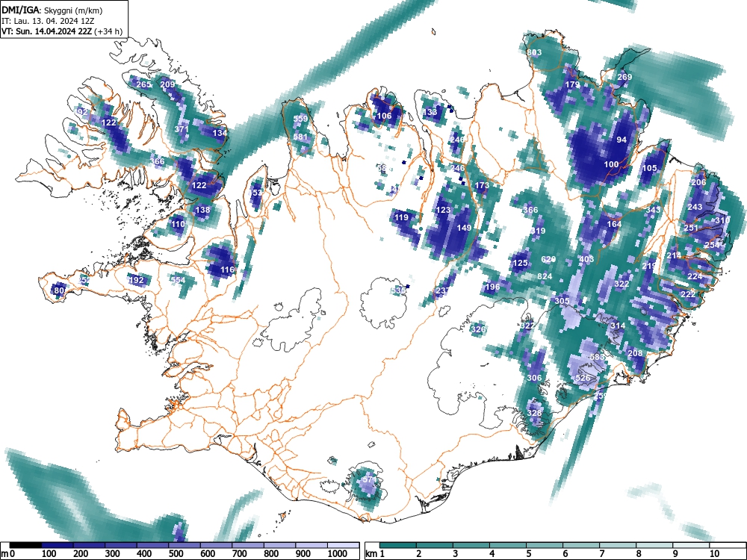747x560 pixels.
Task: Select the map value 116
Action: 227,270
